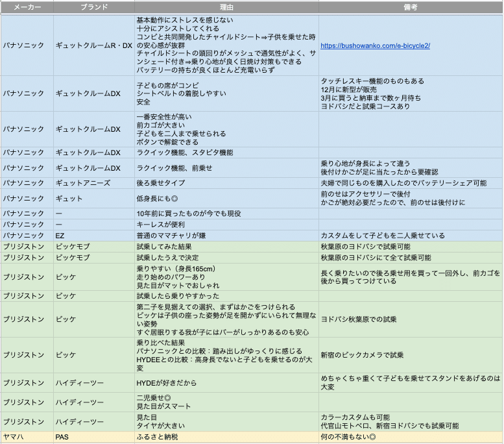Click the ヤマハ maker cell
This screenshot has width=504, height=444.
tap(27, 437)
